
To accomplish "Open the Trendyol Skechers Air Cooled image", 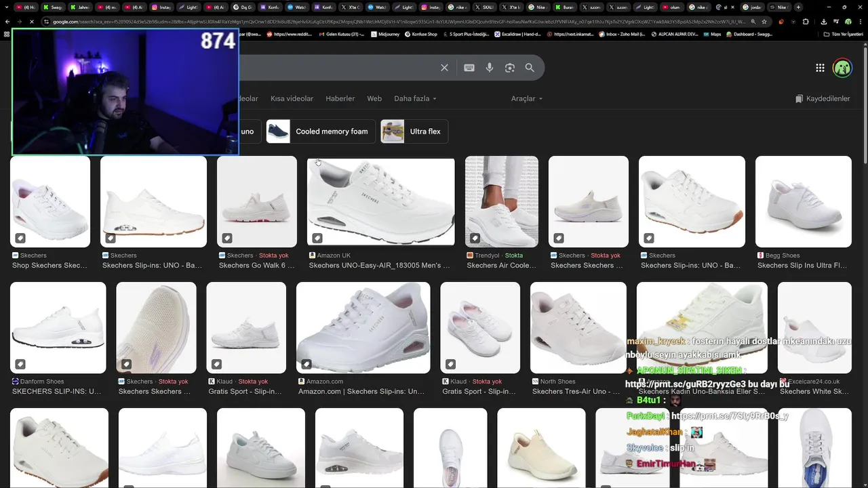I will pyautogui.click(x=501, y=201).
